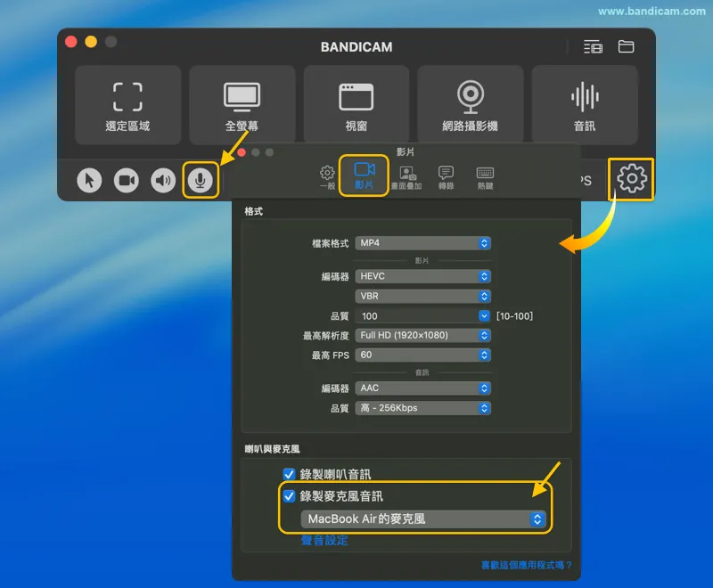Select the 音訊 audio-only mode
The height and width of the screenshot is (588, 713).
(x=585, y=105)
